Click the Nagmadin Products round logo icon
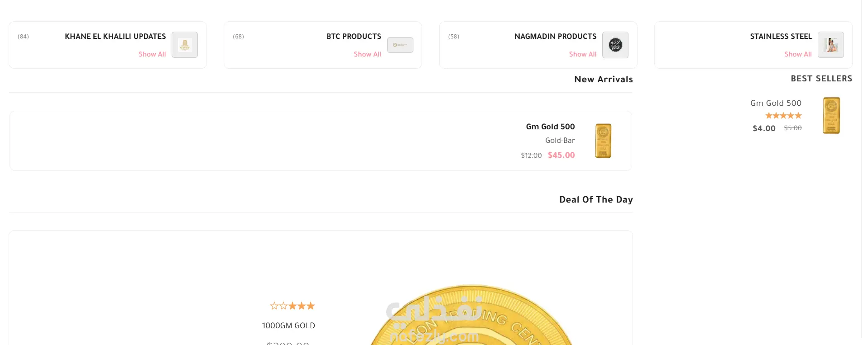This screenshot has height=345, width=868. (615, 45)
